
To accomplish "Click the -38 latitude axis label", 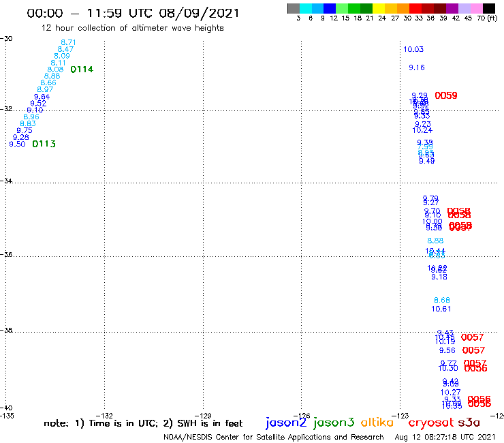I will tap(6, 330).
